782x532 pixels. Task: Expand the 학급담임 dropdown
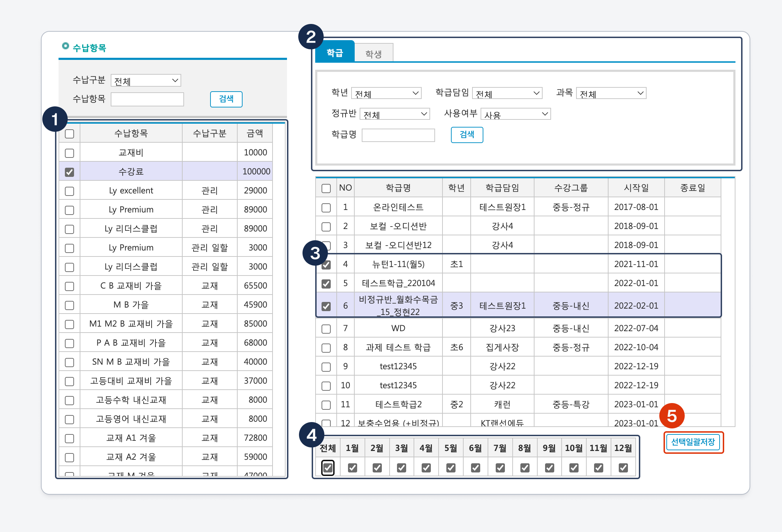click(507, 93)
